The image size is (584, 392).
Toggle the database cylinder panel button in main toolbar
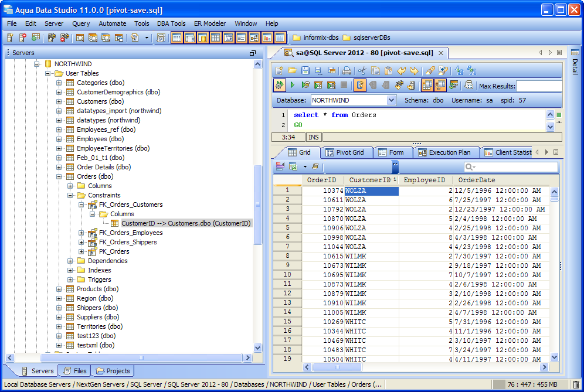coord(203,38)
